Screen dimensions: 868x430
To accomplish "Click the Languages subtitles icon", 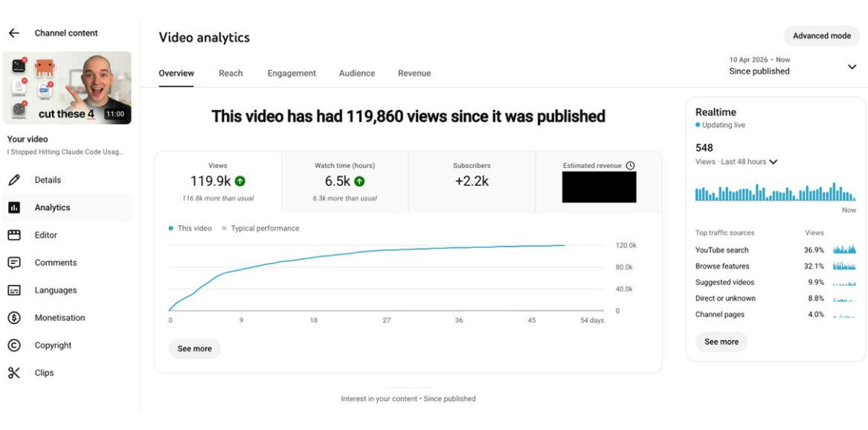I will [x=14, y=291].
